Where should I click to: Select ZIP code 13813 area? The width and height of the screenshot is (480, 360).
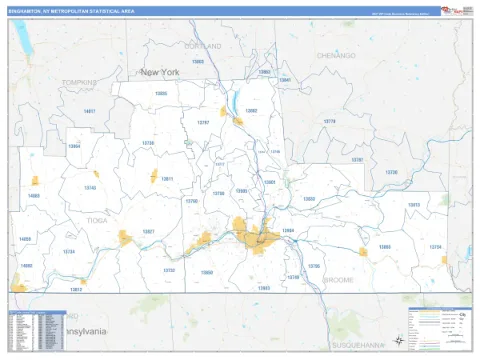[x=414, y=205]
